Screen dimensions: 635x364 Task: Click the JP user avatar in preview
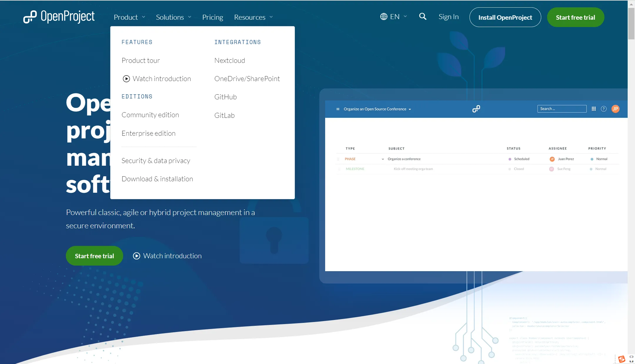coord(615,109)
